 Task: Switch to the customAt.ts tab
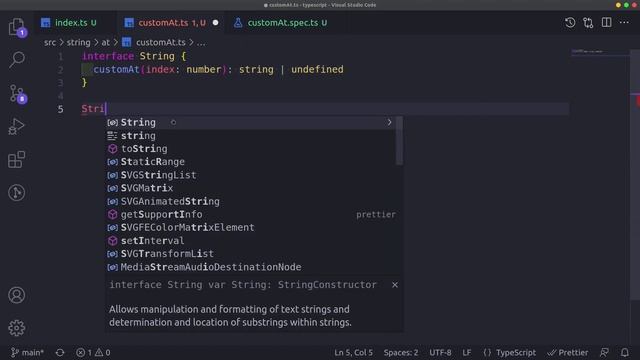pyautogui.click(x=171, y=23)
